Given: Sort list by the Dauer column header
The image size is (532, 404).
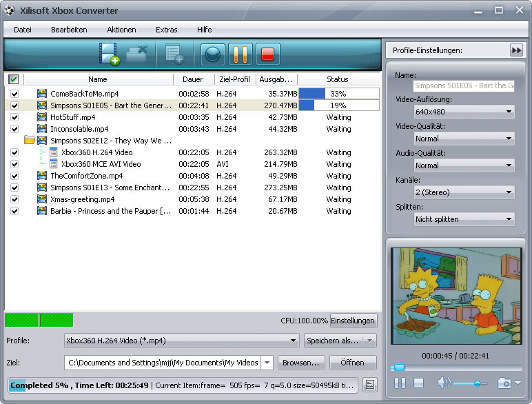Looking at the screenshot, I should pos(194,79).
